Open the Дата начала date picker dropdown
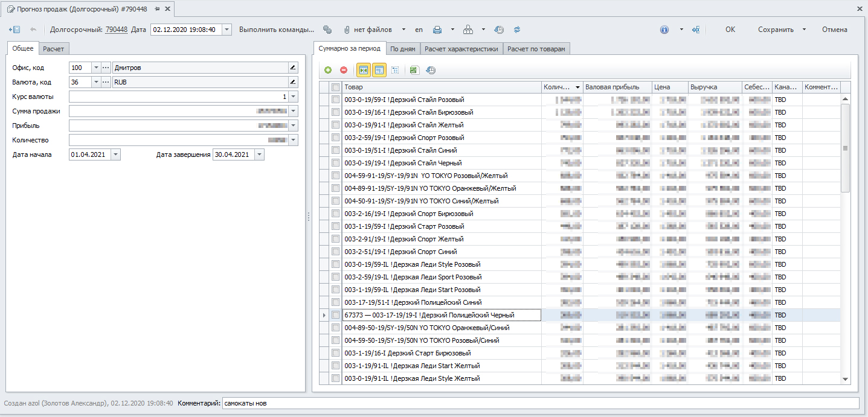 [x=115, y=154]
